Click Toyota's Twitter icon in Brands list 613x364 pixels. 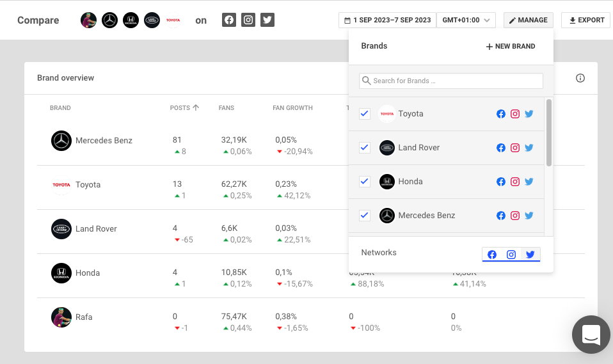529,114
